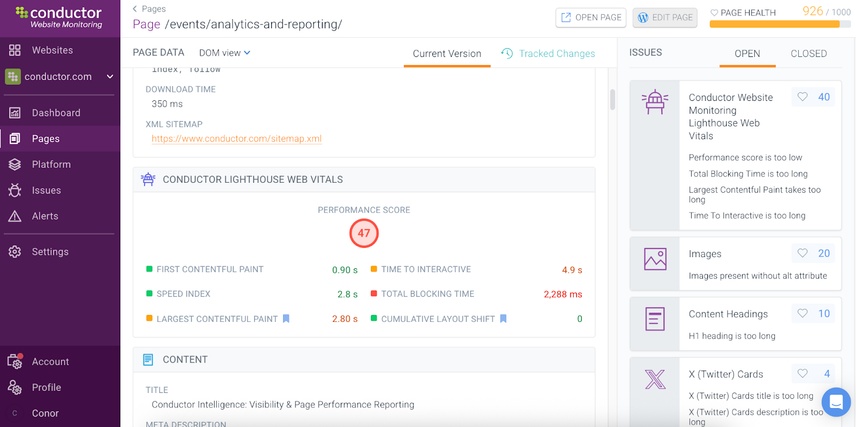
Task: Open the Conductor Website Monitoring Lighthouse Web Vitals issue
Action: coord(730,117)
